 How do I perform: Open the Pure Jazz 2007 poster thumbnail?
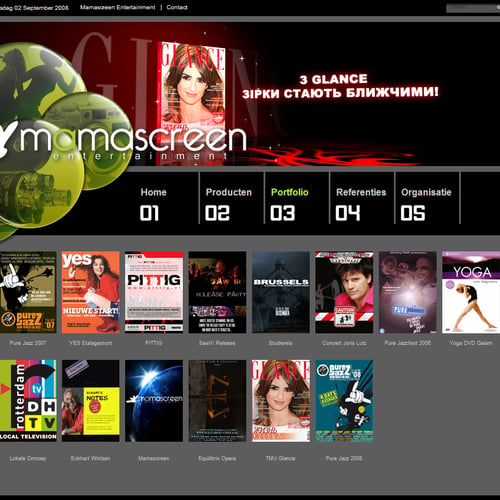tap(28, 292)
